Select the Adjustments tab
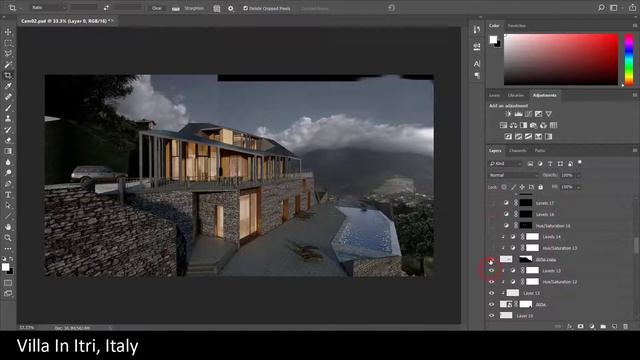640x360 pixels. point(544,96)
